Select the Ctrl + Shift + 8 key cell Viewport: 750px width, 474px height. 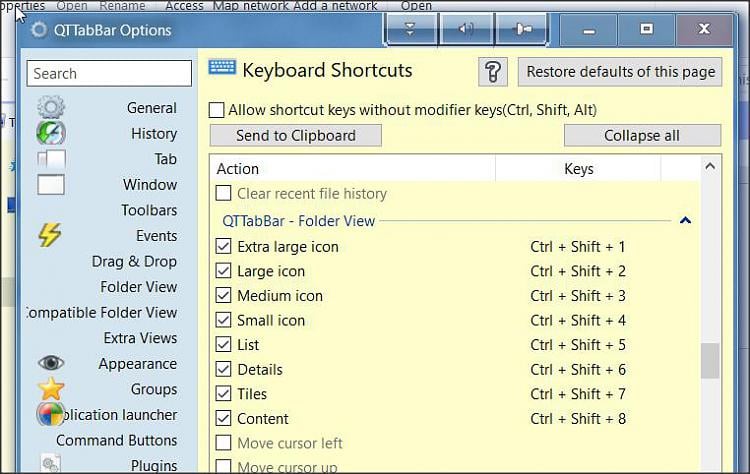pyautogui.click(x=578, y=419)
